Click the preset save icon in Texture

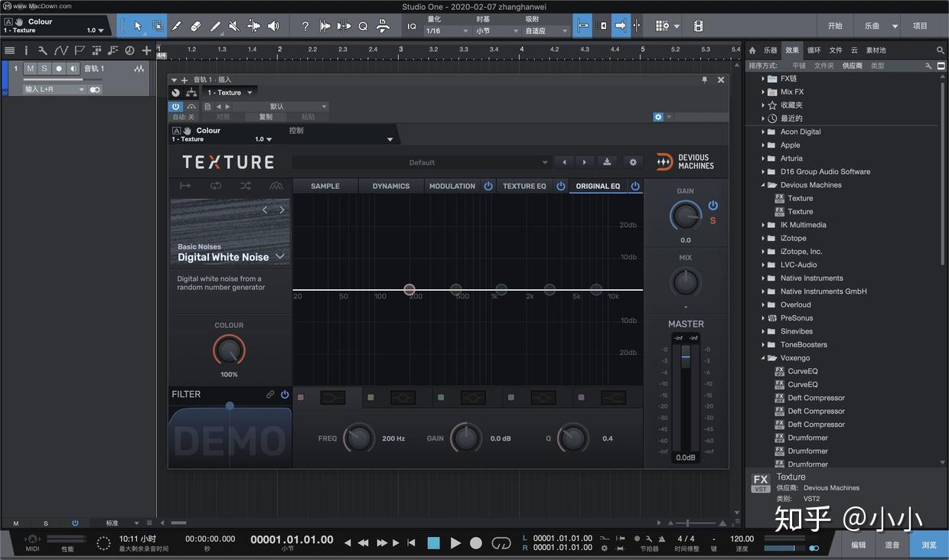[607, 162]
